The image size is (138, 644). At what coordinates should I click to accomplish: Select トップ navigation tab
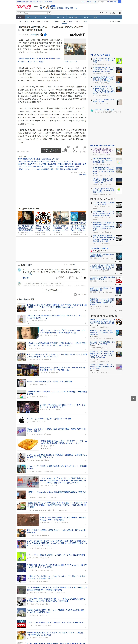[x=20, y=17]
